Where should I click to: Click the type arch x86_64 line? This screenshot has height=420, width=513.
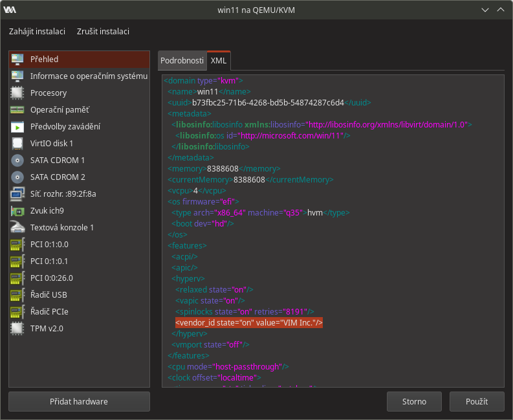pos(261,213)
